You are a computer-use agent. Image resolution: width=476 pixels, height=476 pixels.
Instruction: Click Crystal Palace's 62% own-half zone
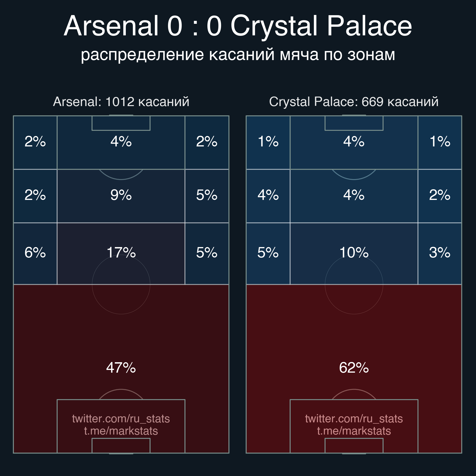point(354,368)
